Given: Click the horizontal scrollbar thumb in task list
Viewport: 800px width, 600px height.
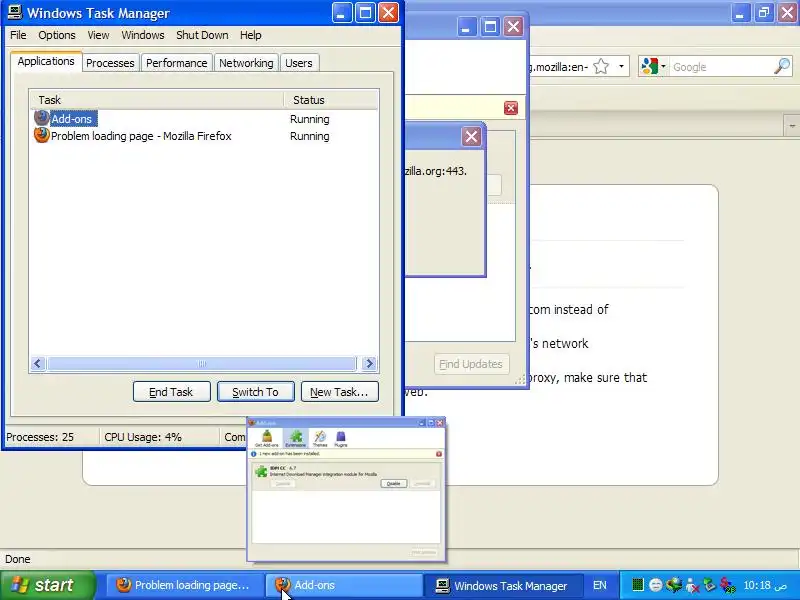Looking at the screenshot, I should (x=202, y=363).
